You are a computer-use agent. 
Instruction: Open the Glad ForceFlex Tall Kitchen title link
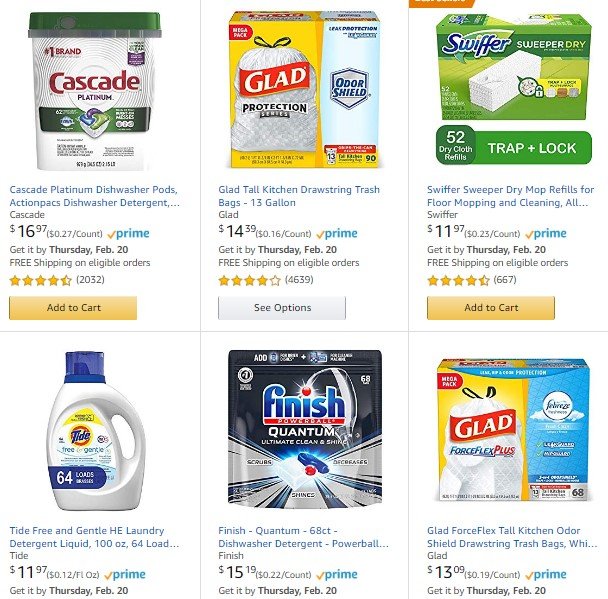click(512, 537)
